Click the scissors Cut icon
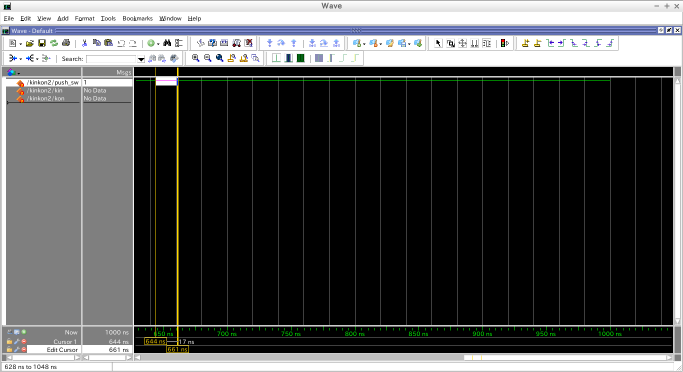Screen dimensions: 683x372 pos(85,43)
